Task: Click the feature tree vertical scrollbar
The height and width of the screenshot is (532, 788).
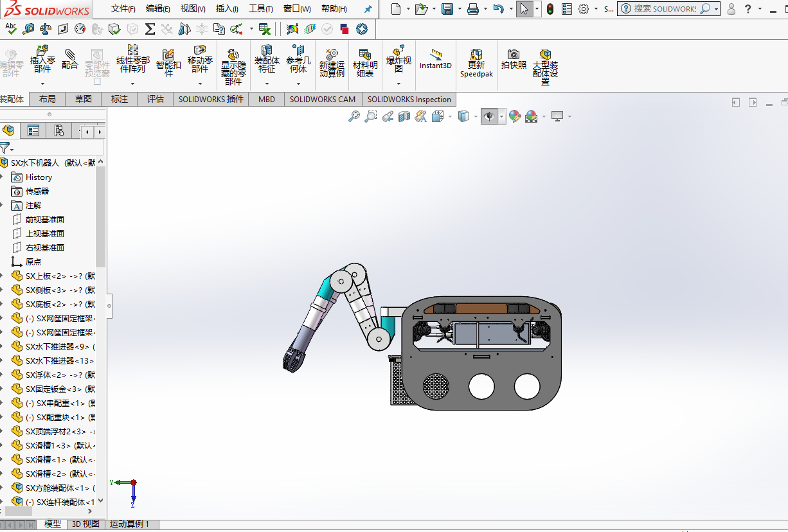Action: pos(100,217)
